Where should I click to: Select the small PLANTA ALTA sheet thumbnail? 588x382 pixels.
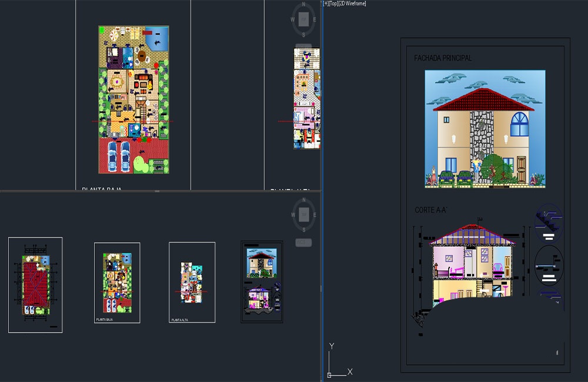click(192, 282)
